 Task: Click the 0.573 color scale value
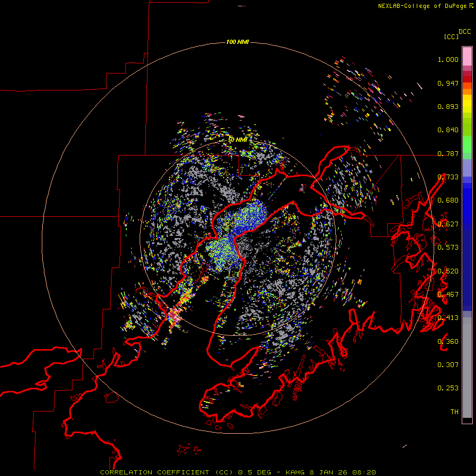coord(448,248)
